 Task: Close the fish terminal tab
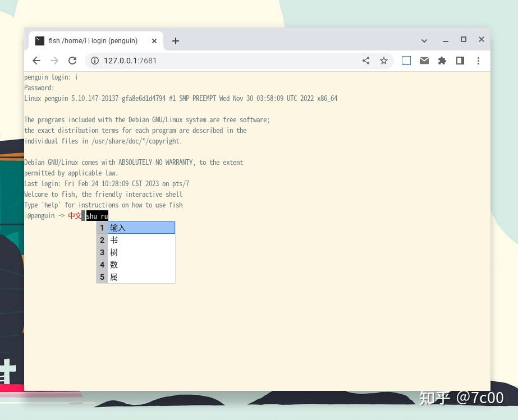click(x=154, y=40)
